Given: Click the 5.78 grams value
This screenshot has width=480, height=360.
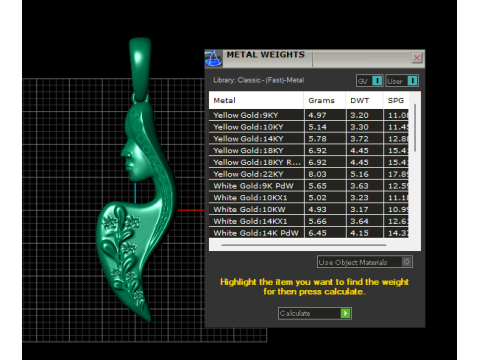Looking at the screenshot, I should pos(317,139).
